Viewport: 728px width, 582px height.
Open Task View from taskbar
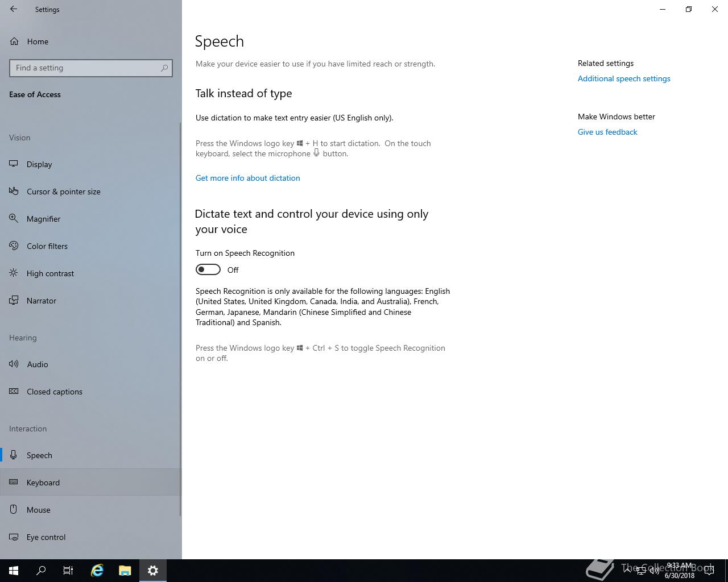click(x=68, y=571)
